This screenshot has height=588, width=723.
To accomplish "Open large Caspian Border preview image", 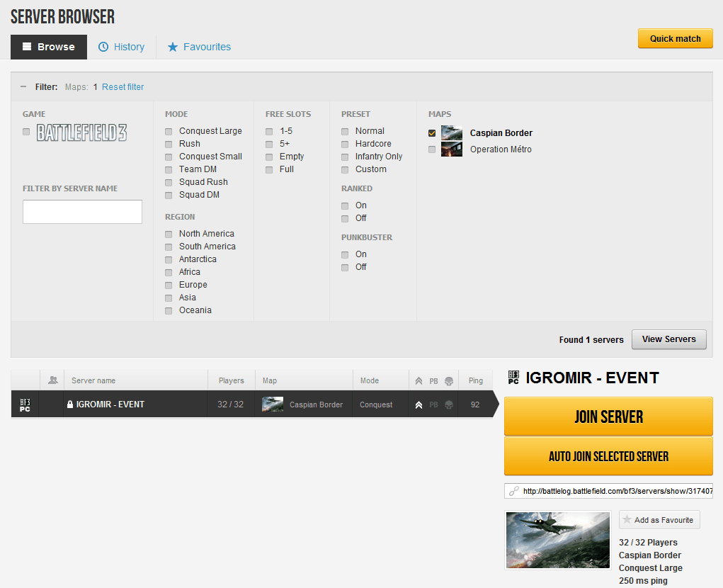I will click(558, 540).
